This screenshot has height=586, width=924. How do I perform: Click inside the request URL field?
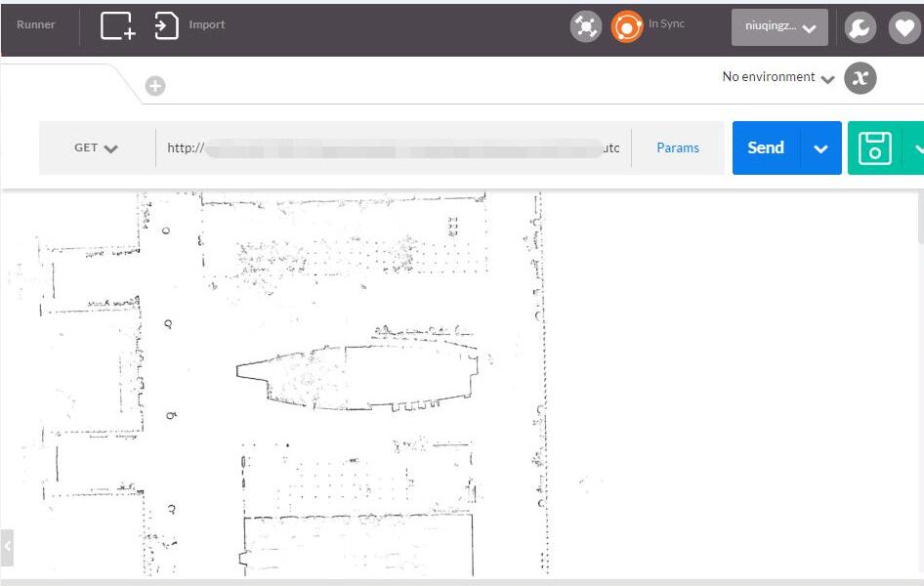(x=391, y=148)
